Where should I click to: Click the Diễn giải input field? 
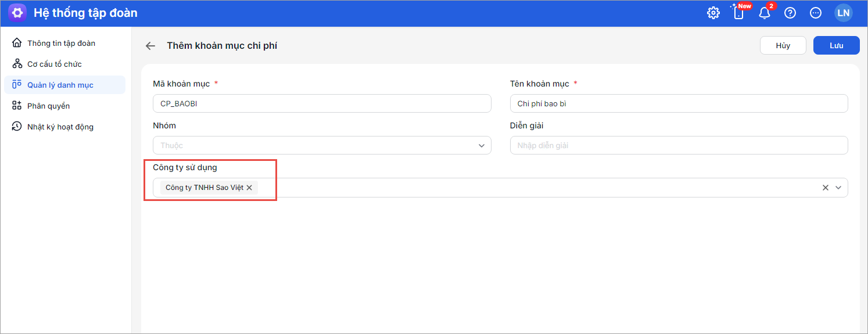[x=679, y=145]
